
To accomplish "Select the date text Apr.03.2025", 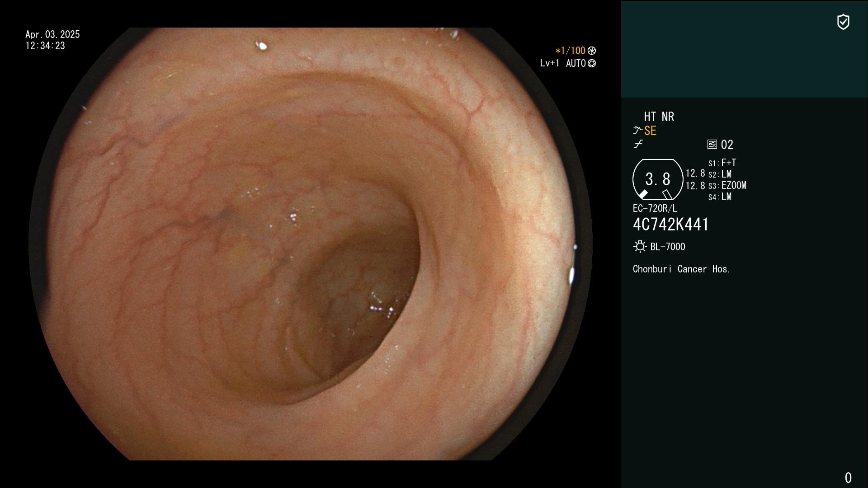I will tap(52, 34).
